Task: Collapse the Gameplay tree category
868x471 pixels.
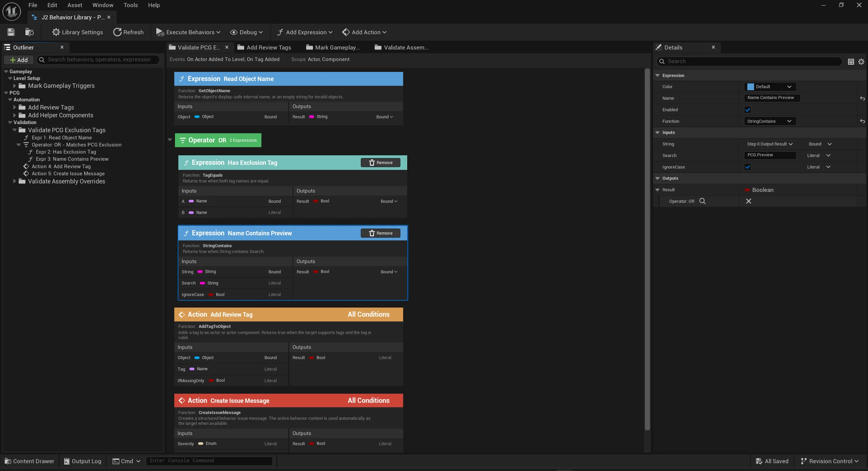Action: 6,72
